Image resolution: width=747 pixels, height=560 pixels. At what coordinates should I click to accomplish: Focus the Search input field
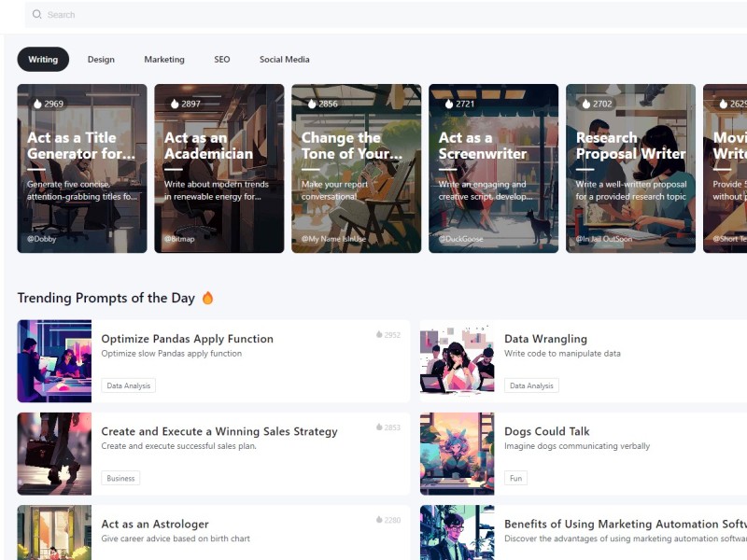386,14
